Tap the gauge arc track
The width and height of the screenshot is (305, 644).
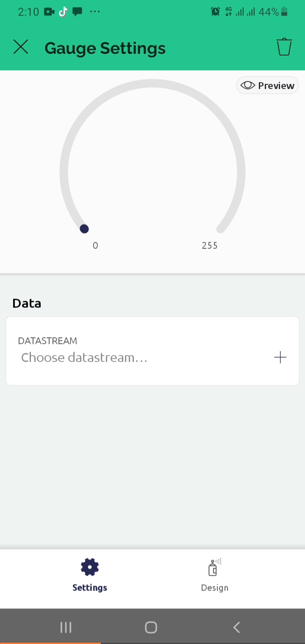tap(152, 83)
